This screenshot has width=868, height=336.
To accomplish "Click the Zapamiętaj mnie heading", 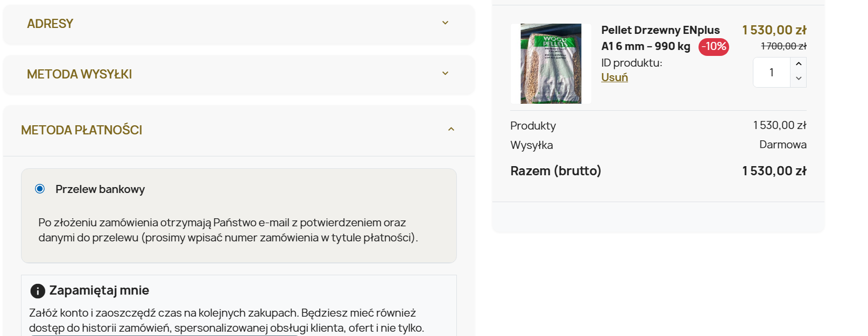I will click(x=99, y=290).
